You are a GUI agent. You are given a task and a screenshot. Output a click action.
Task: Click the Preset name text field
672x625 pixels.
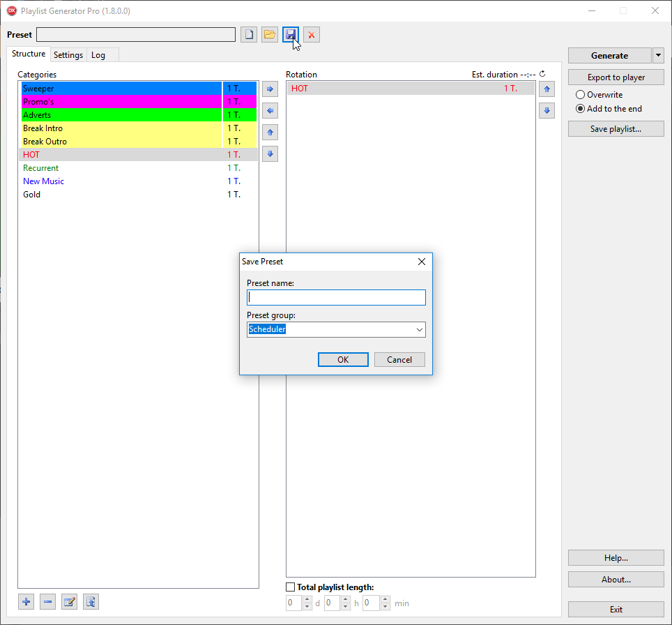(x=336, y=298)
